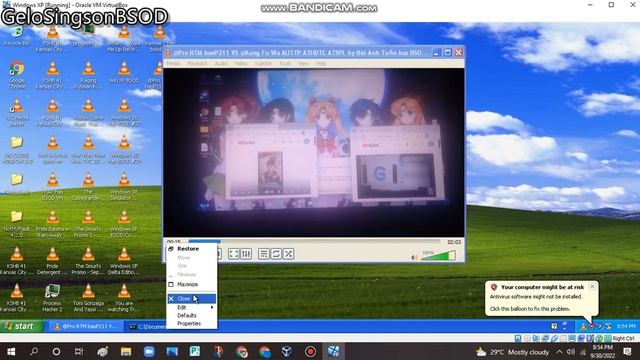This screenshot has height=360, width=640.
Task: Select The Casagrande video file icon
Action: 88,187
